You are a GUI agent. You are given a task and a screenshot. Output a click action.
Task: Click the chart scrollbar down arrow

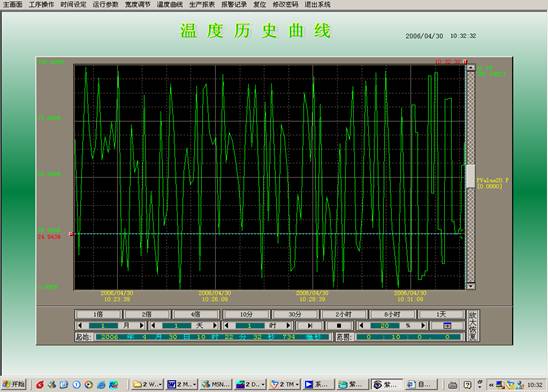pyautogui.click(x=471, y=286)
